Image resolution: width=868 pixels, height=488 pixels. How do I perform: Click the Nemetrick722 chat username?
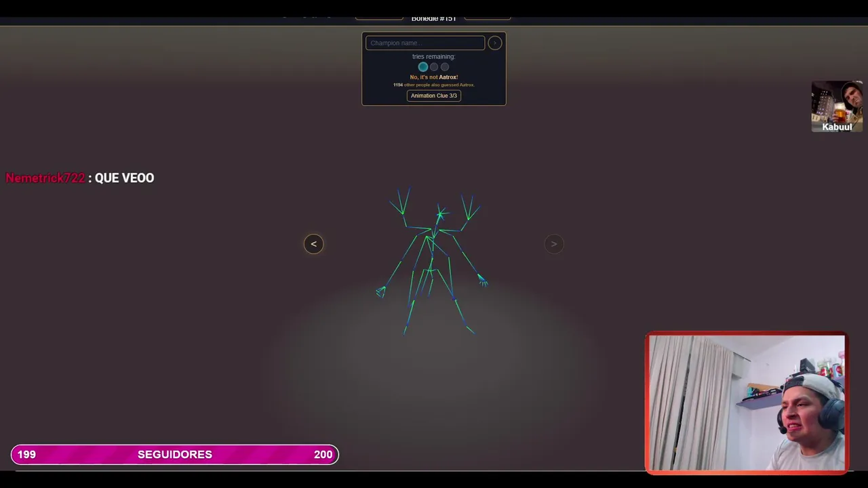45,178
